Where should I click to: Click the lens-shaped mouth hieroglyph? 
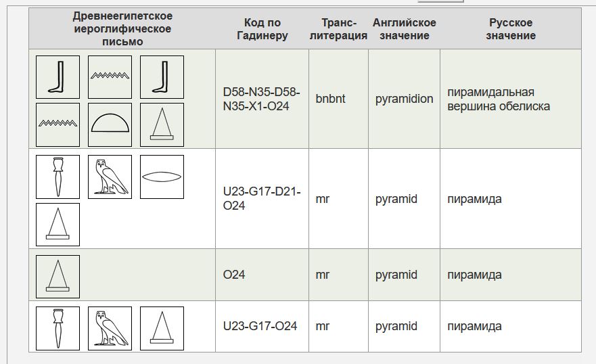tap(162, 177)
